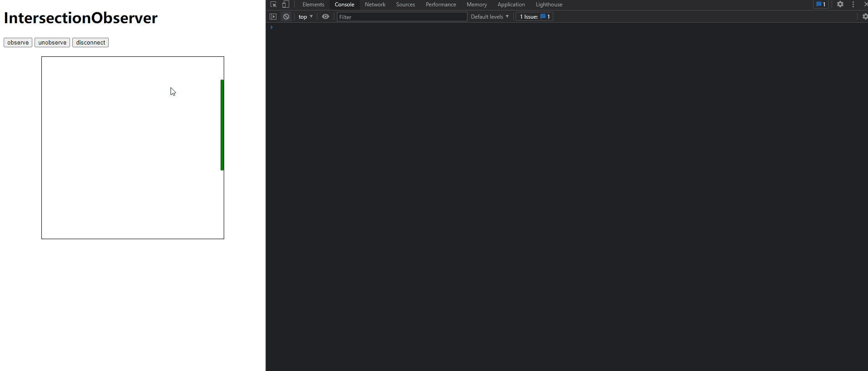Clear the console with the ban icon
This screenshot has width=868, height=371.
click(286, 17)
